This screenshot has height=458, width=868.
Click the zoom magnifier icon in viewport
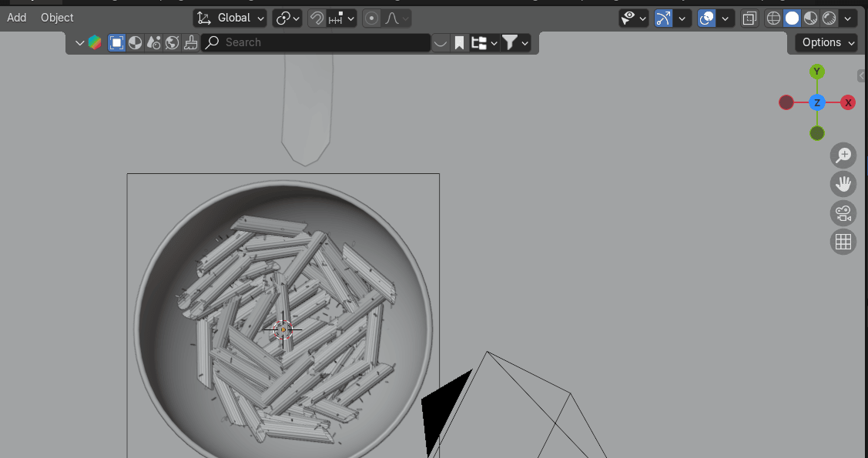point(843,155)
